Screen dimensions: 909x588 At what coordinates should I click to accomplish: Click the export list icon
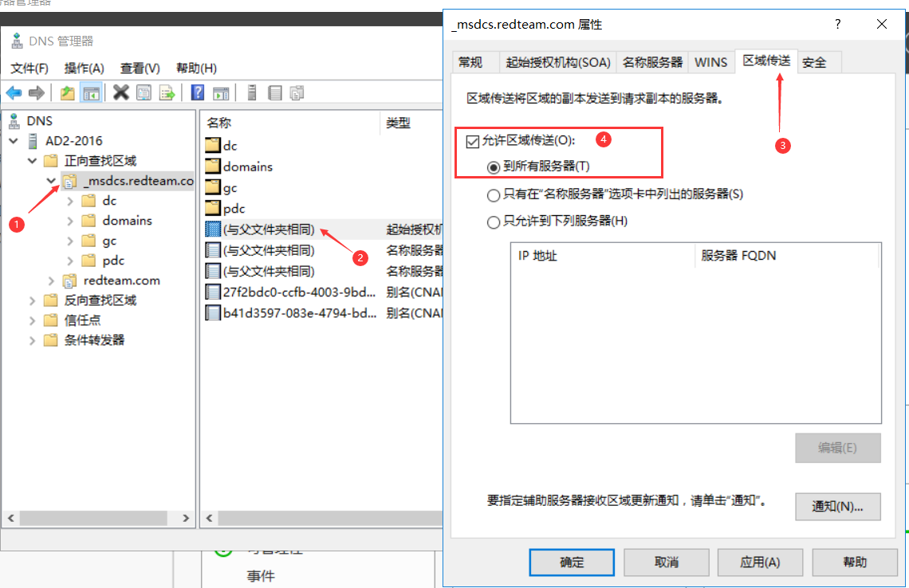[x=167, y=92]
